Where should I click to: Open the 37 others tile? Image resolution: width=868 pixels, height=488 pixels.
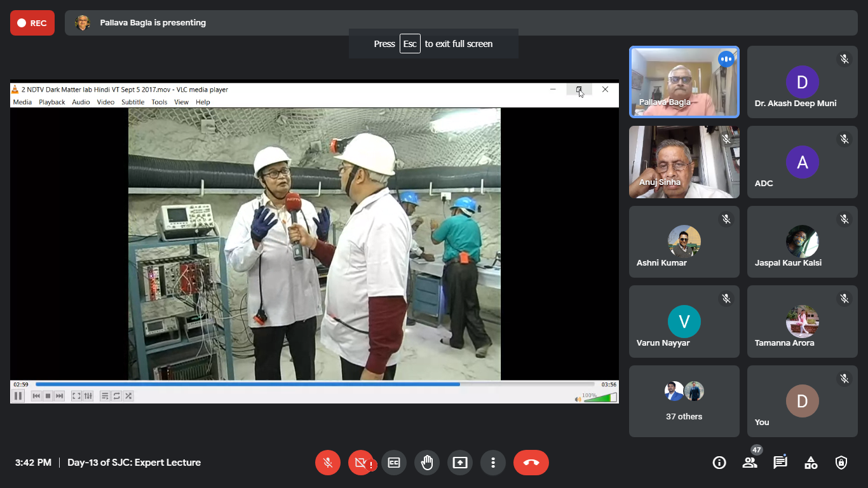pos(684,401)
